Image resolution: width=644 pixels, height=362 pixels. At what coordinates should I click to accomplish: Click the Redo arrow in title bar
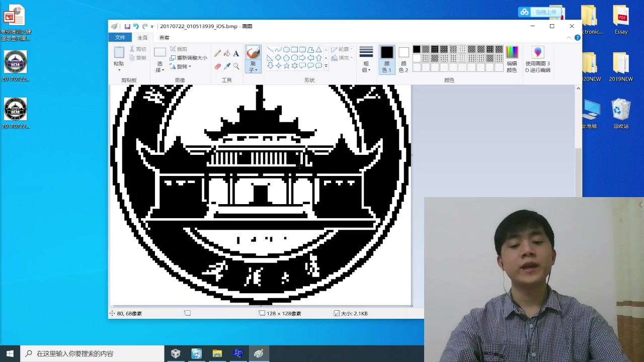pos(145,26)
